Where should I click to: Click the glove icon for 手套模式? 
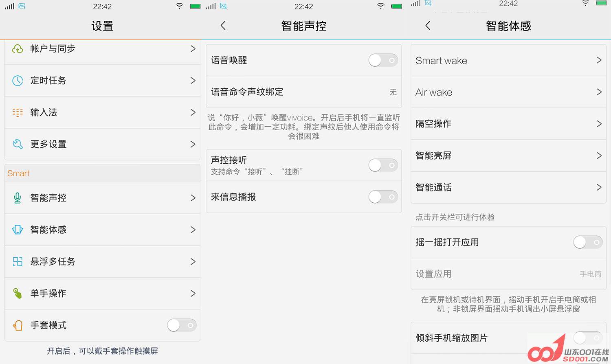tap(18, 325)
